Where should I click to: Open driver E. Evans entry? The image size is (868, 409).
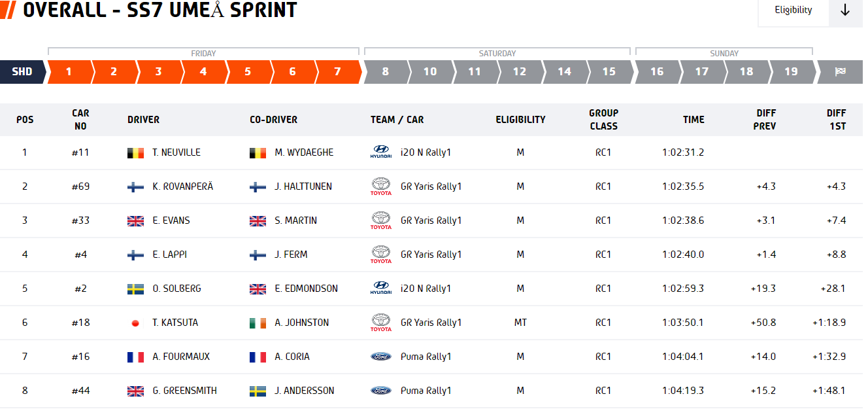tap(171, 221)
